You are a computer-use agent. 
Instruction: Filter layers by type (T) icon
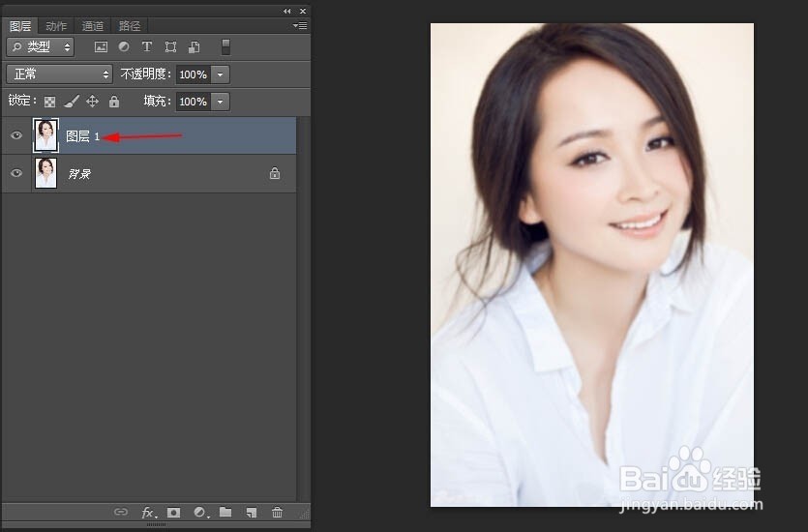coord(147,46)
